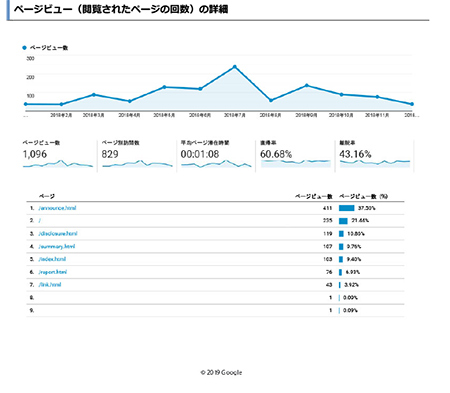The image size is (450, 393).
Task: Click the © 2019 Google footer text
Action: pyautogui.click(x=221, y=372)
